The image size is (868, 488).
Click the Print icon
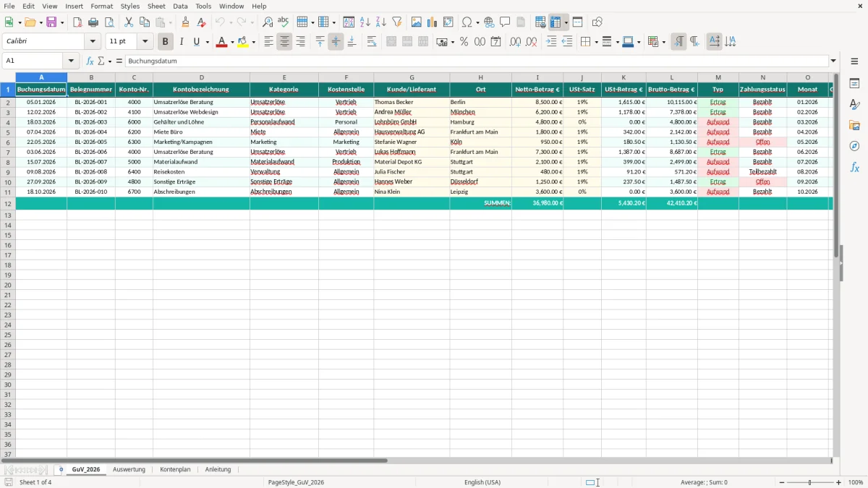pos(93,22)
